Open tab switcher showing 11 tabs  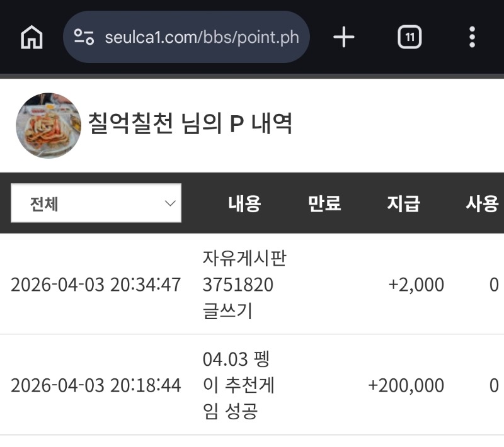point(409,38)
